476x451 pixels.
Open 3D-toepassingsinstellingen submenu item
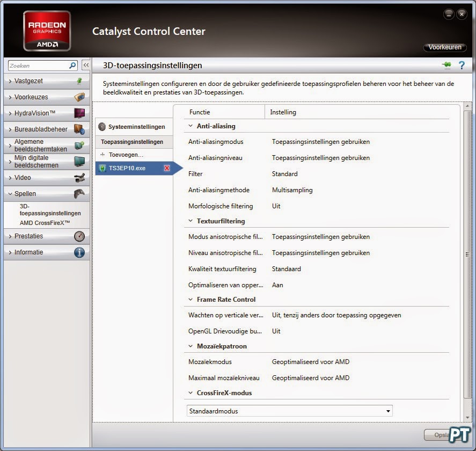click(50, 209)
